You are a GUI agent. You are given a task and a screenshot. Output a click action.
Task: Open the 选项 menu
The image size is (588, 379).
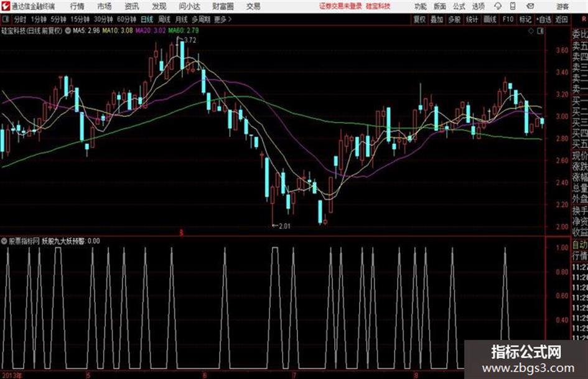tap(478, 6)
